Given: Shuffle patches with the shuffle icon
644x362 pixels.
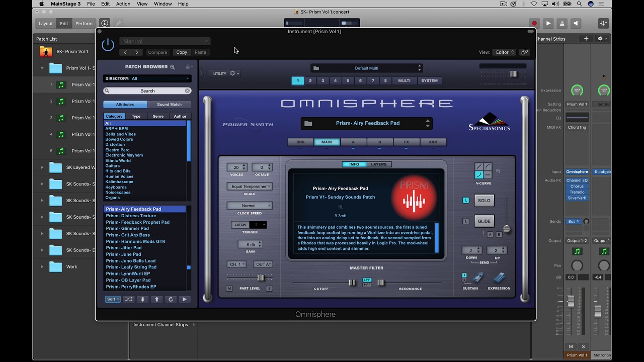Looking at the screenshot, I should [x=129, y=299].
